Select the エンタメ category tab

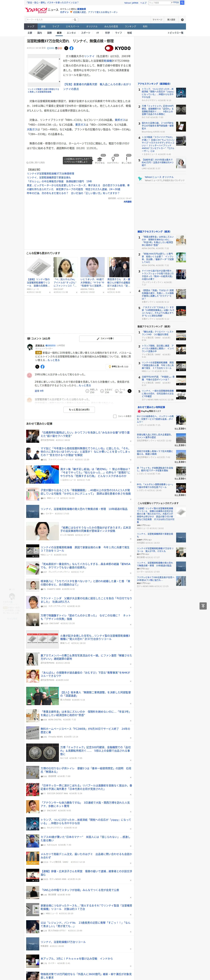(x=71, y=33)
